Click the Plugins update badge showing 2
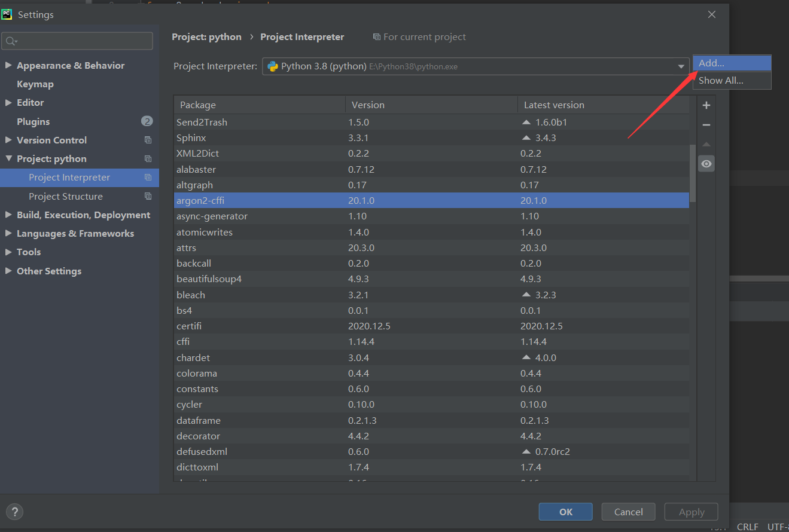Screen dimensions: 789x532 pyautogui.click(x=147, y=121)
